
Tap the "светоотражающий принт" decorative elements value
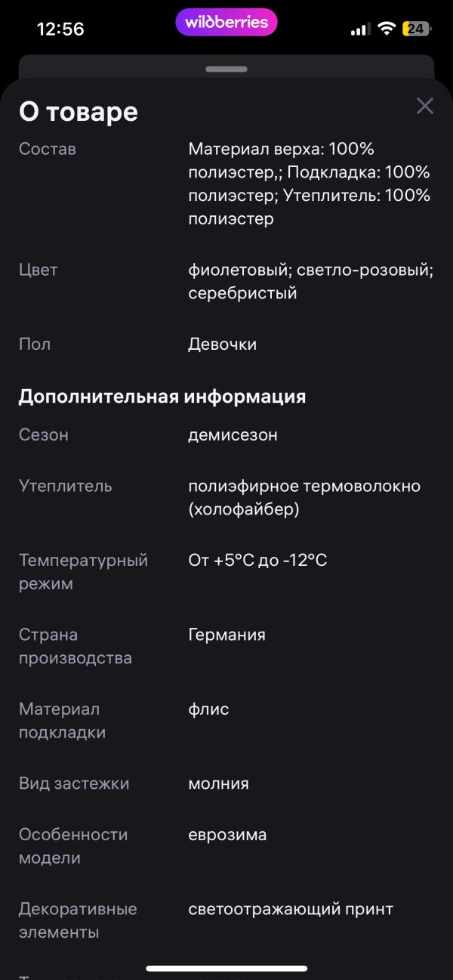tap(291, 909)
